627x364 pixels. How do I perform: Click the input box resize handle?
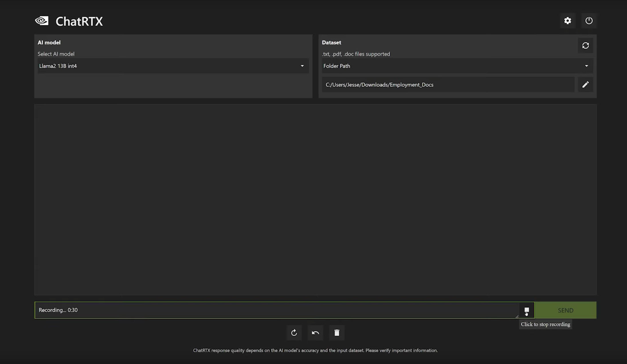[x=517, y=316]
